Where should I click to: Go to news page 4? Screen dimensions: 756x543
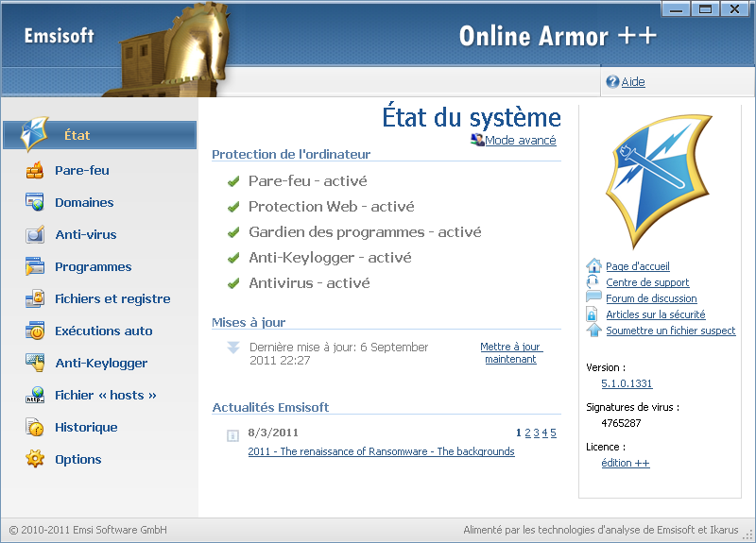click(x=545, y=433)
